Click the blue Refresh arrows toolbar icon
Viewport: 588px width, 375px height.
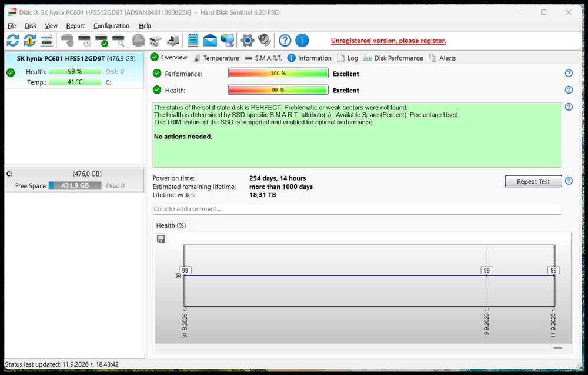pos(13,40)
